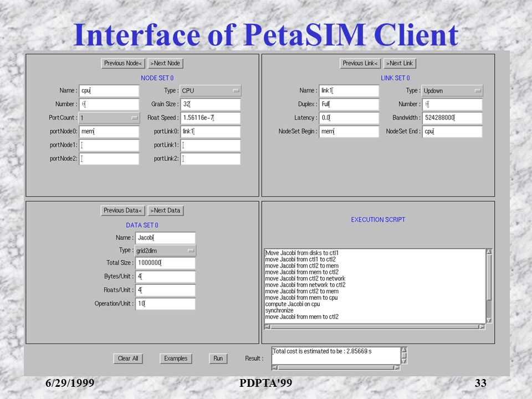Screen dimensions: 532x399
Task: Click script line 'compute Jacobi on cpu'
Action: point(293,304)
